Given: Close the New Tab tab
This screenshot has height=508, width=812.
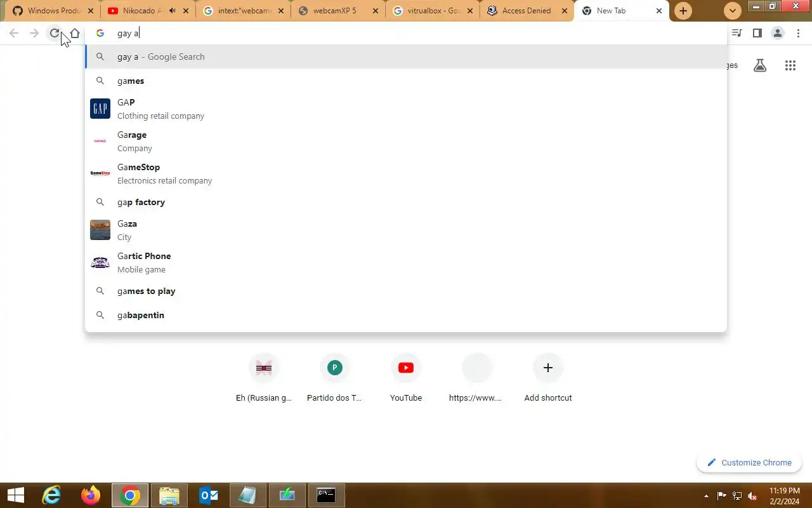Looking at the screenshot, I should [x=659, y=11].
